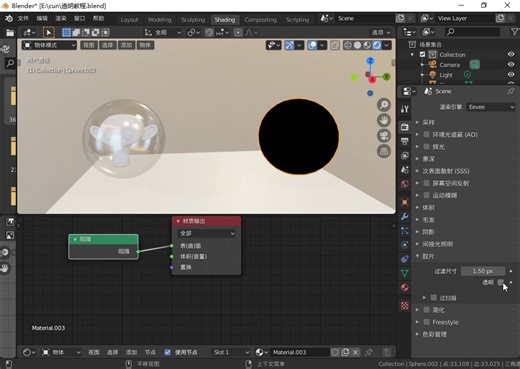The image size is (520, 369).
Task: Activate the select box tool arrow
Action: tap(49, 32)
